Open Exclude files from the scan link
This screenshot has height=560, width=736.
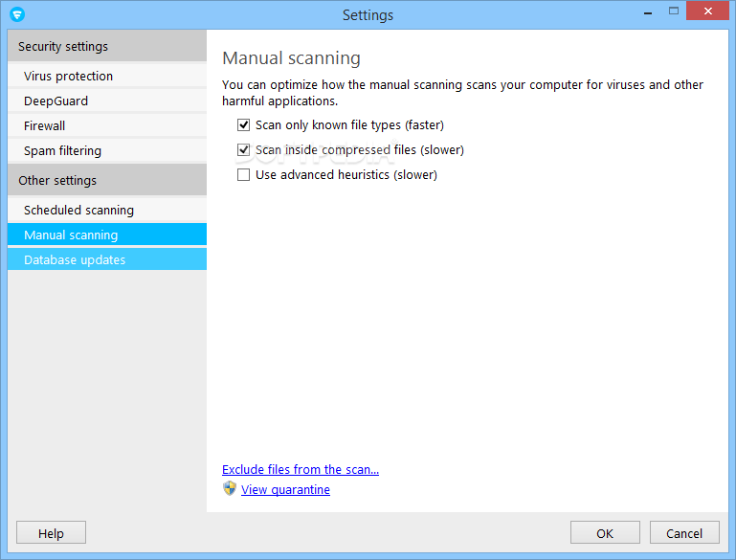coord(301,469)
